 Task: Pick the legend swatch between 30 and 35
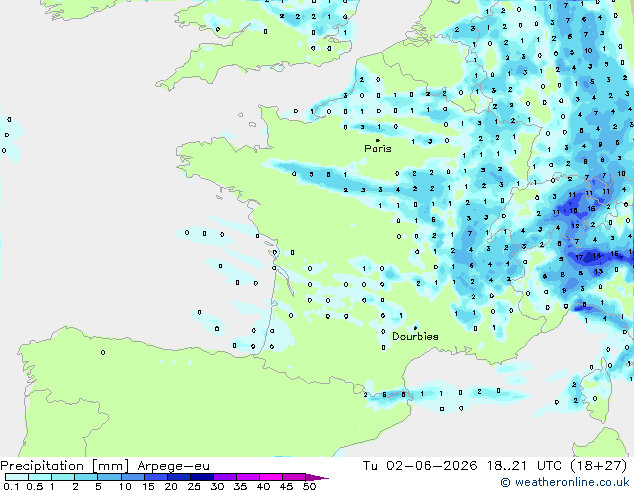coord(225,477)
